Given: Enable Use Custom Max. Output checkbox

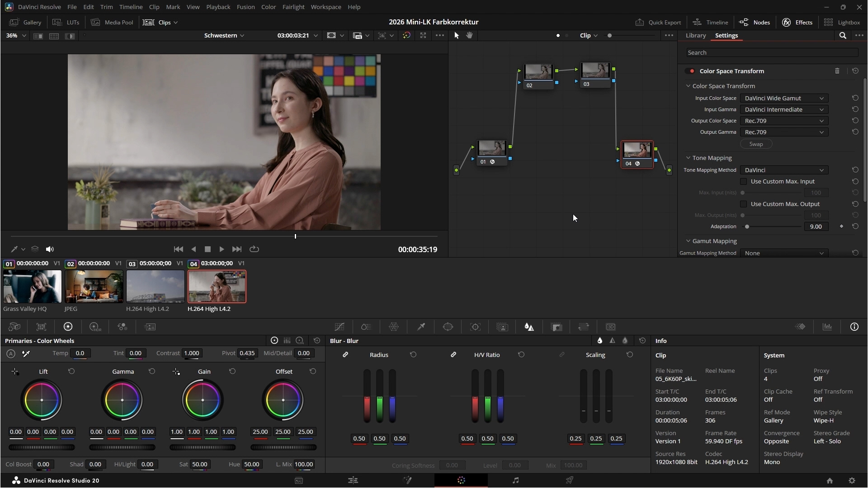Looking at the screenshot, I should click(743, 204).
